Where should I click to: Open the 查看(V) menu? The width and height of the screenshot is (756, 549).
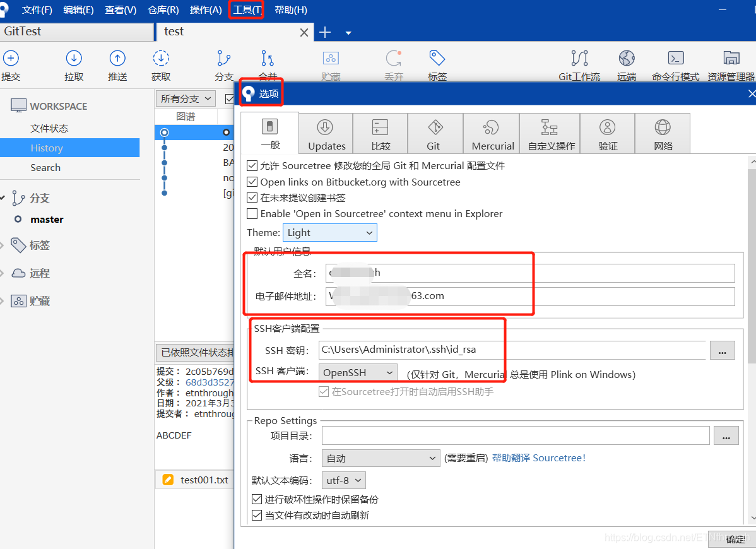point(121,10)
